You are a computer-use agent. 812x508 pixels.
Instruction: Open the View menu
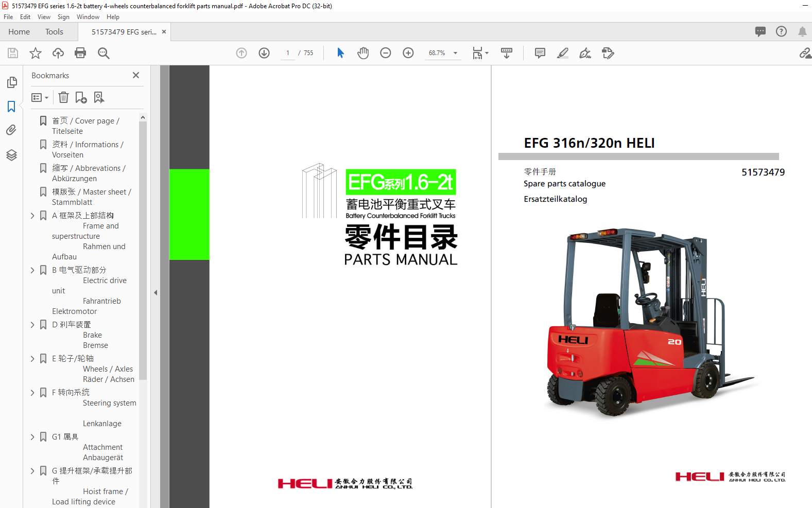(44, 17)
